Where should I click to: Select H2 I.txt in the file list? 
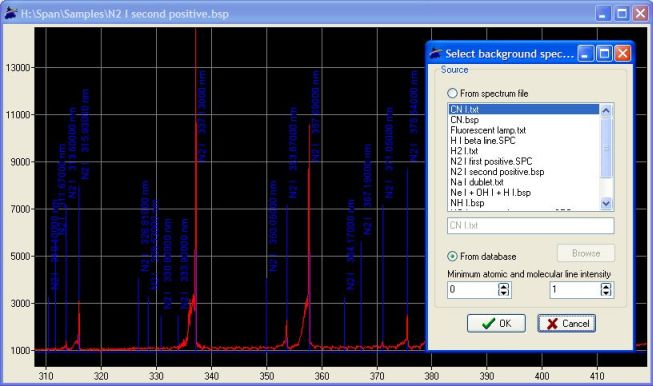coord(524,151)
